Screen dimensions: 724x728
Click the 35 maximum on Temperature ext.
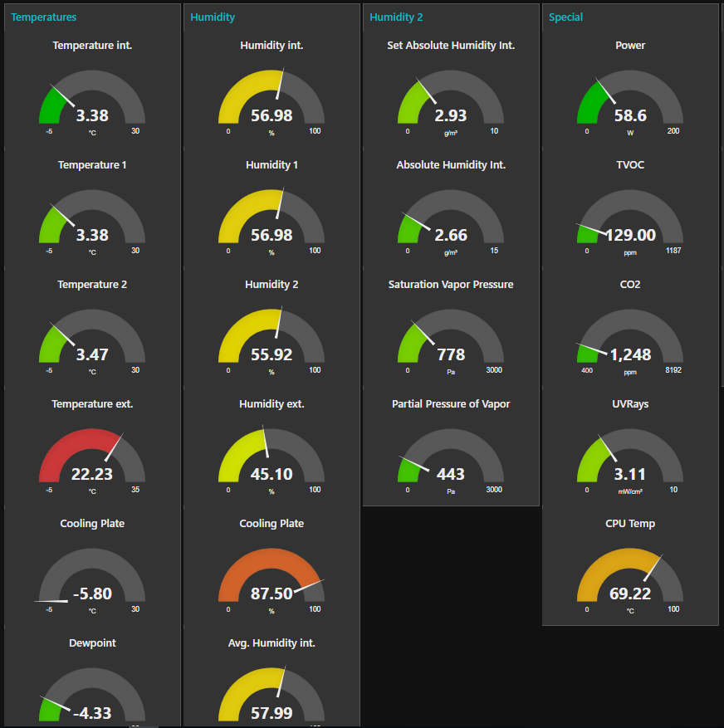pyautogui.click(x=135, y=490)
